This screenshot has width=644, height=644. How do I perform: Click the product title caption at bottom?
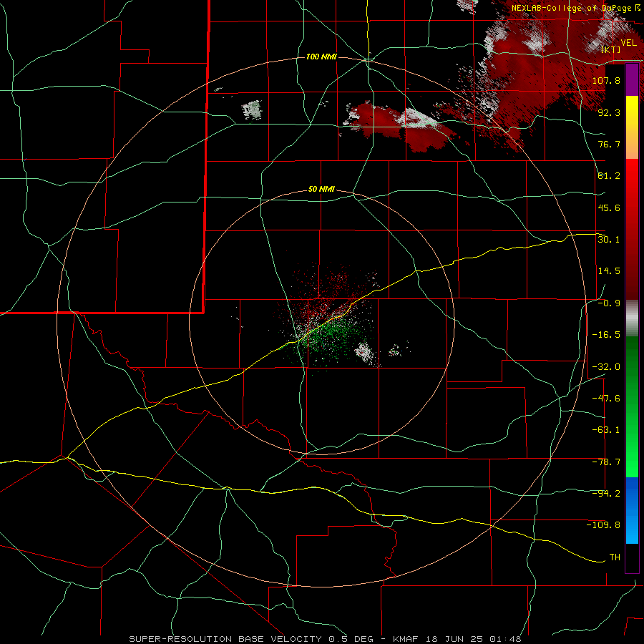(x=326, y=639)
